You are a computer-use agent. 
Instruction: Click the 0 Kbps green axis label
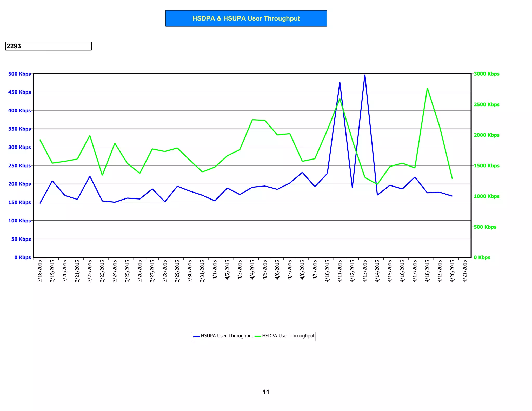(482, 257)
